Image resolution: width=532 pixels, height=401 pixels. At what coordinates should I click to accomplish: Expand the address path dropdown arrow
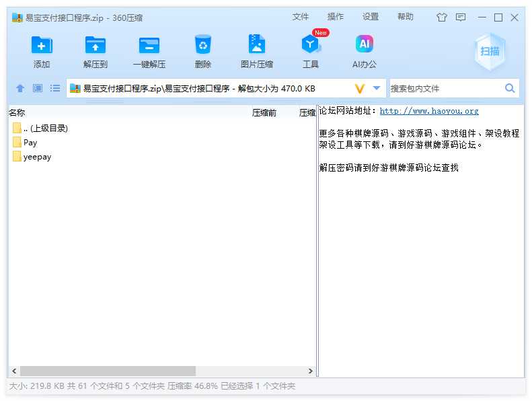[376, 88]
